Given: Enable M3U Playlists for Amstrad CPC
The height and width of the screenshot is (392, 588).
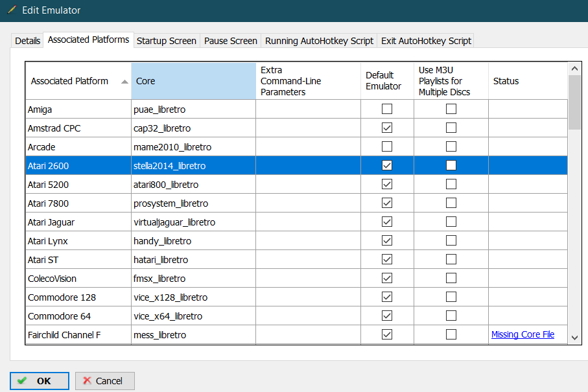Looking at the screenshot, I should click(x=451, y=128).
